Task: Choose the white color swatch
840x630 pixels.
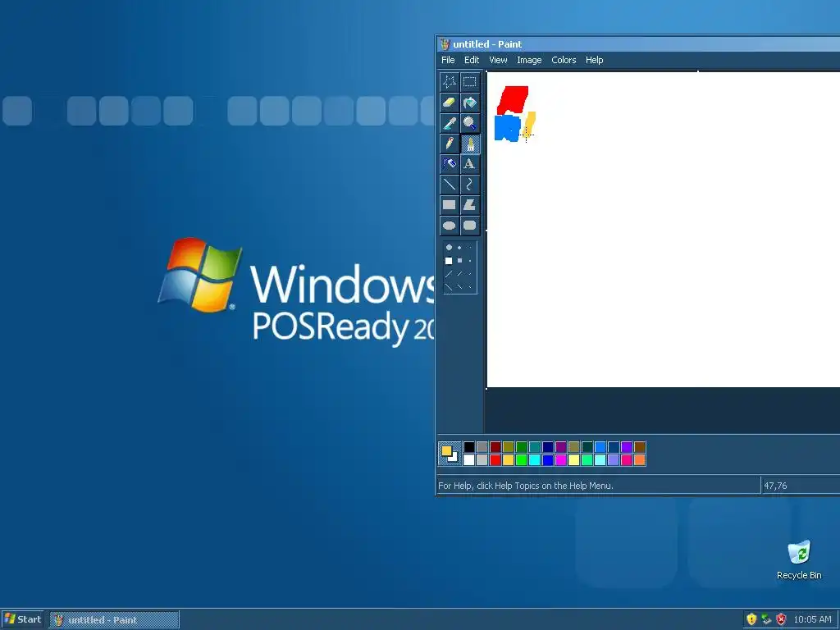Action: [468, 459]
